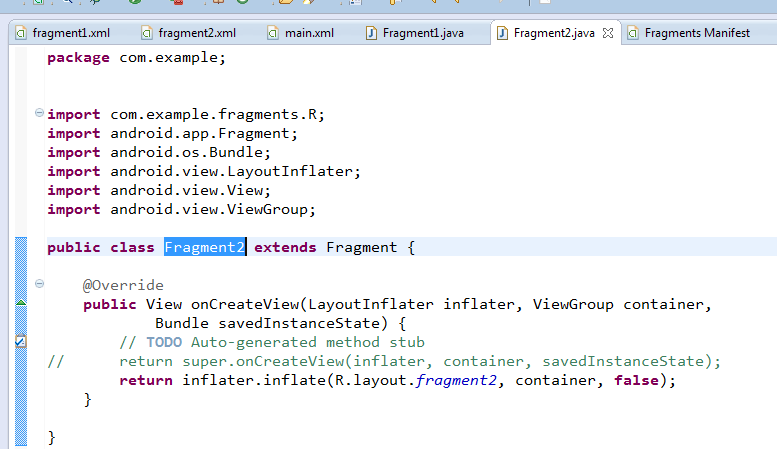Click the superclass name Fragment after extends
The height and width of the screenshot is (449, 777).
[x=361, y=247]
